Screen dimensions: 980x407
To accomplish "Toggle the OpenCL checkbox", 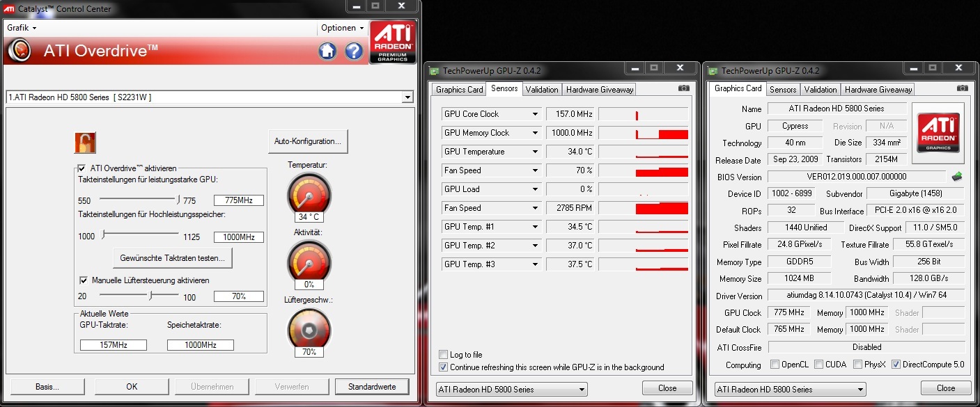I will pyautogui.click(x=775, y=365).
